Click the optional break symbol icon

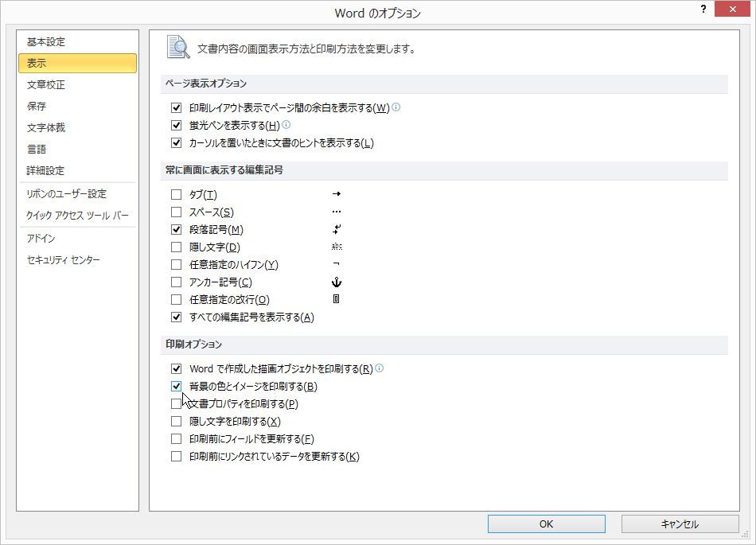337,299
